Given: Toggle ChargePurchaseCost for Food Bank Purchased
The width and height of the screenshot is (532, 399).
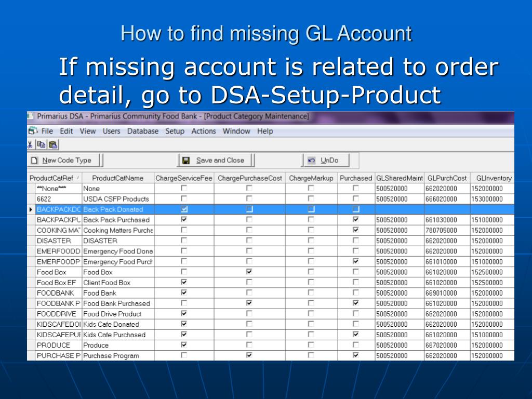Looking at the screenshot, I should pyautogui.click(x=249, y=303).
